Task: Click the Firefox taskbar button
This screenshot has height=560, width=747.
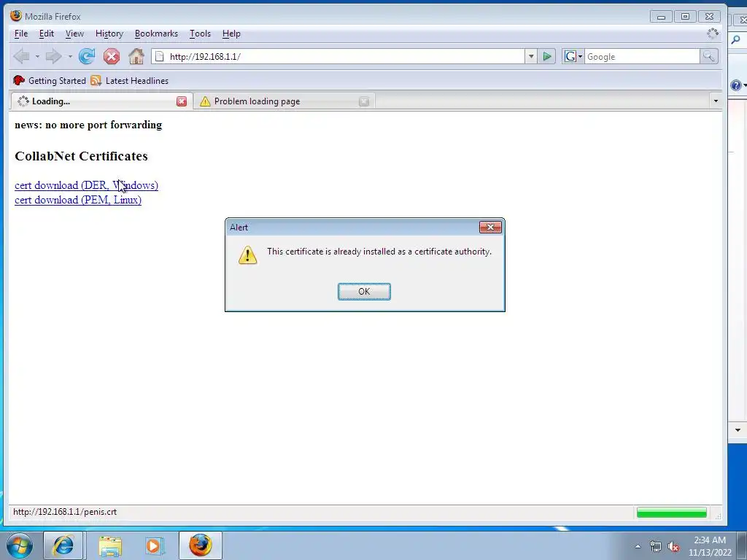Action: coord(200,545)
